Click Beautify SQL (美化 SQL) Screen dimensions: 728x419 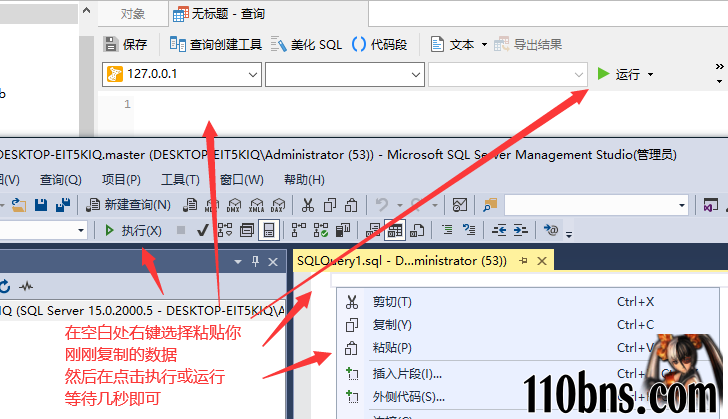[x=306, y=45]
